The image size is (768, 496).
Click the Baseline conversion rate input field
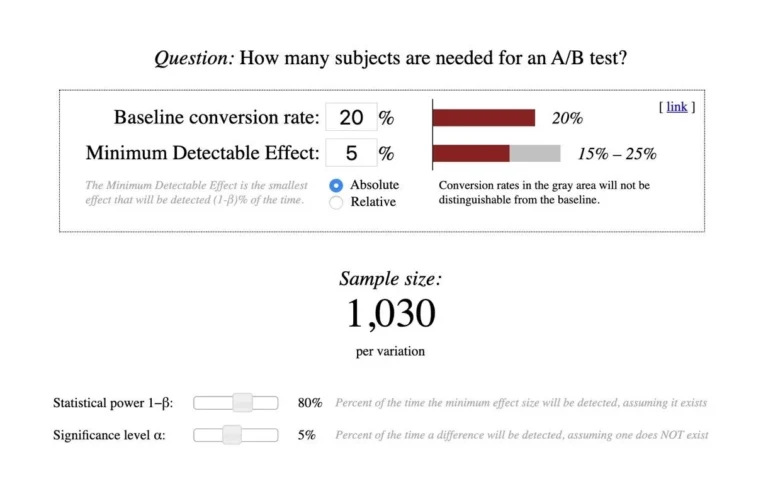pyautogui.click(x=351, y=117)
